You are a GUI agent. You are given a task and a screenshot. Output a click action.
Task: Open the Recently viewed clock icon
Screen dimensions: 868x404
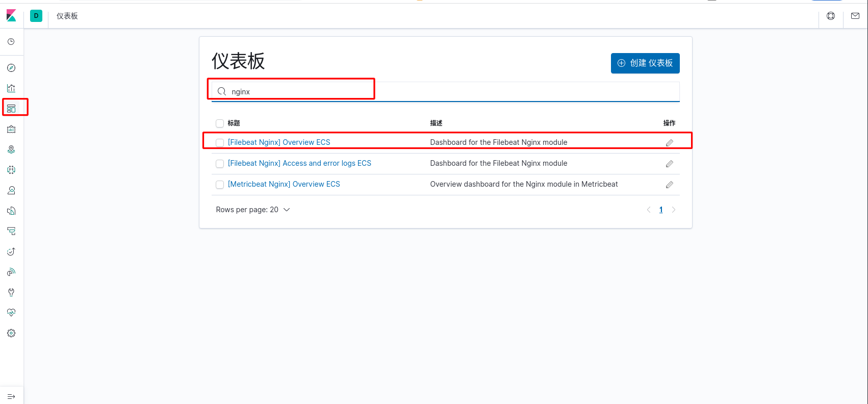(x=11, y=42)
